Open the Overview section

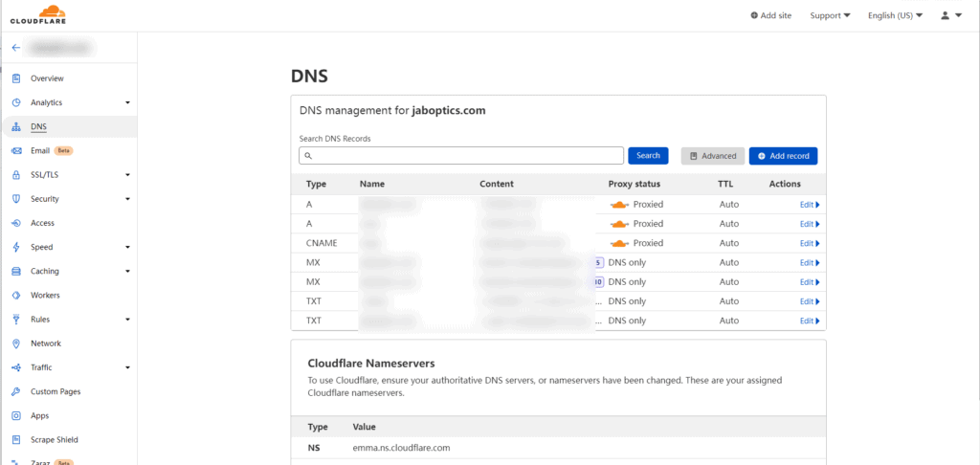point(47,78)
